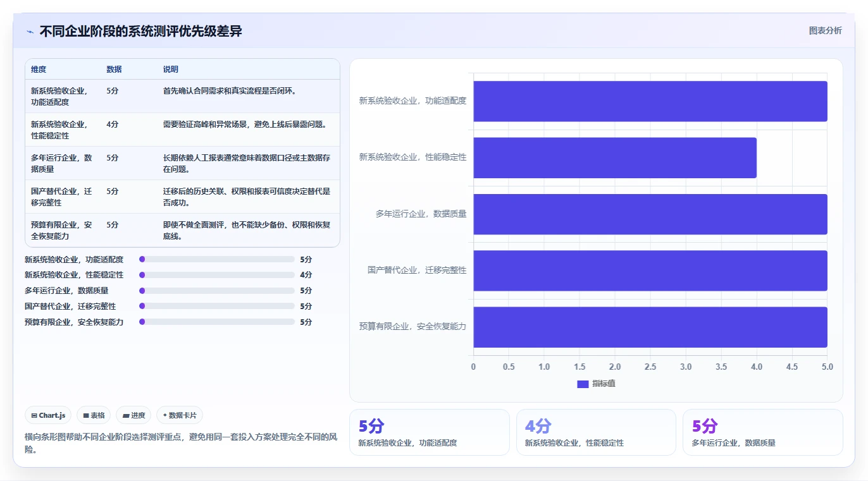Click the x-axis tick label 2.5

650,367
